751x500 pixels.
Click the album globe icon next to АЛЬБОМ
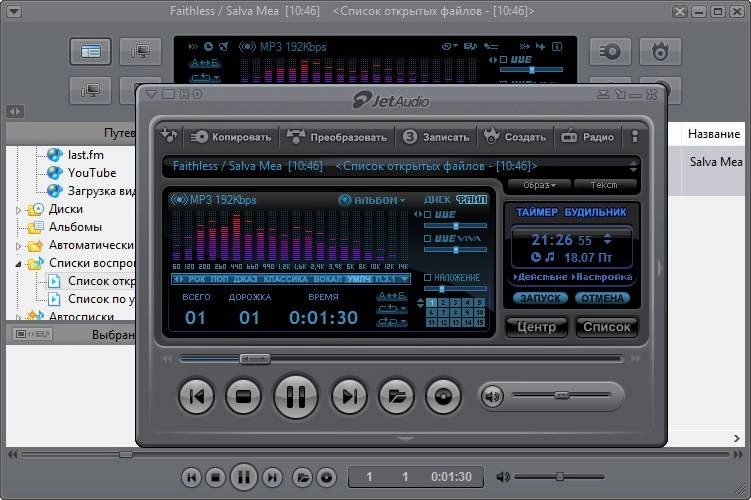tap(345, 200)
